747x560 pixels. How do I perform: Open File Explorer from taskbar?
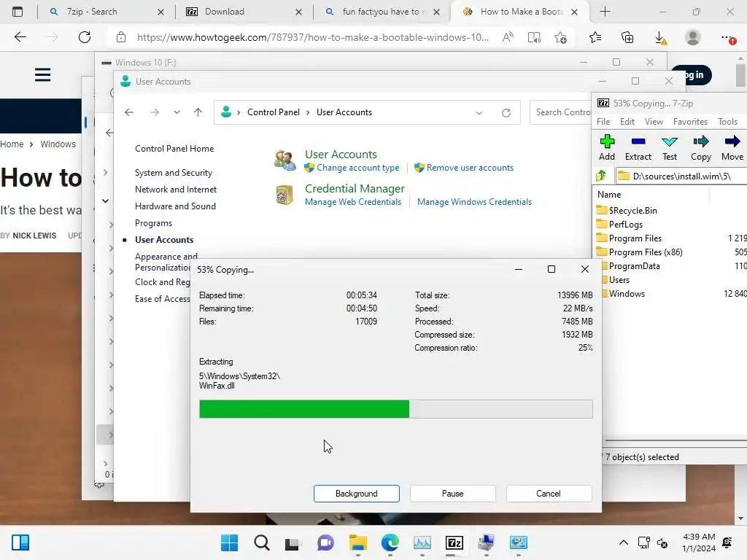tap(357, 542)
